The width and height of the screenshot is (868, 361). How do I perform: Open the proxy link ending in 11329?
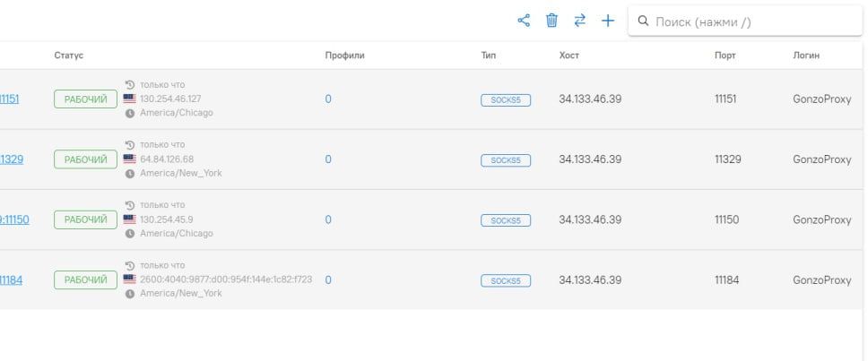pos(12,159)
